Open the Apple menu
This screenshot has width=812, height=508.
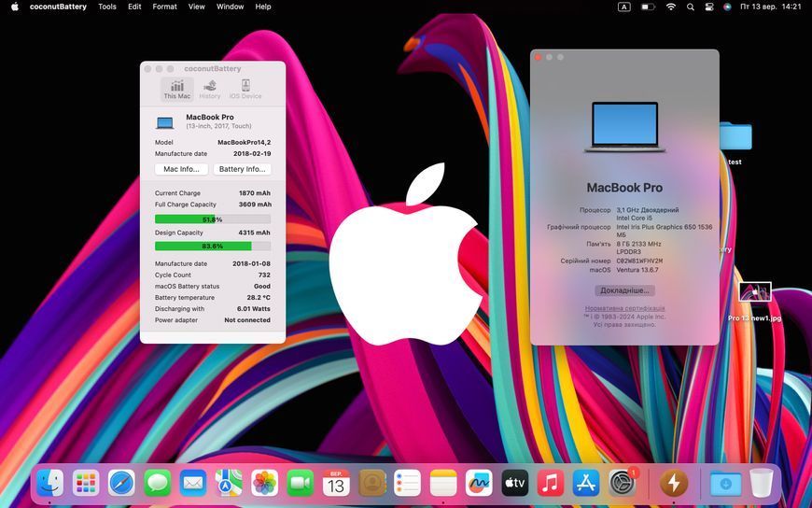[x=15, y=7]
